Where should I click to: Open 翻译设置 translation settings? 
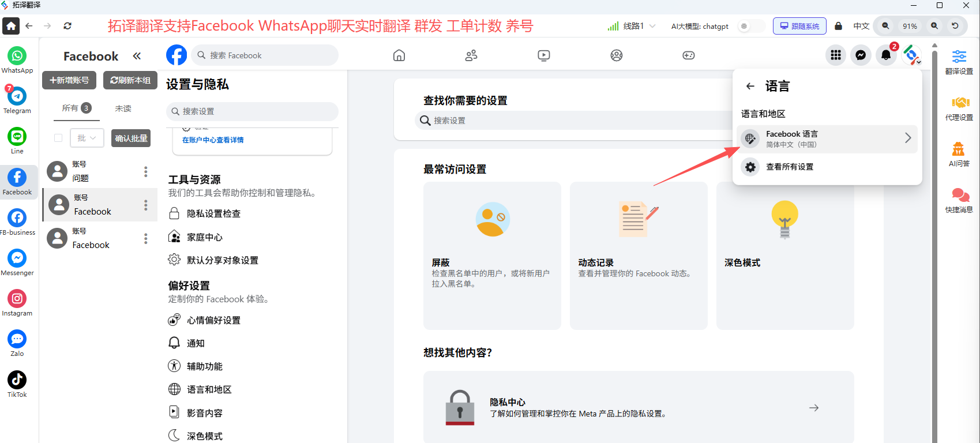click(959, 62)
